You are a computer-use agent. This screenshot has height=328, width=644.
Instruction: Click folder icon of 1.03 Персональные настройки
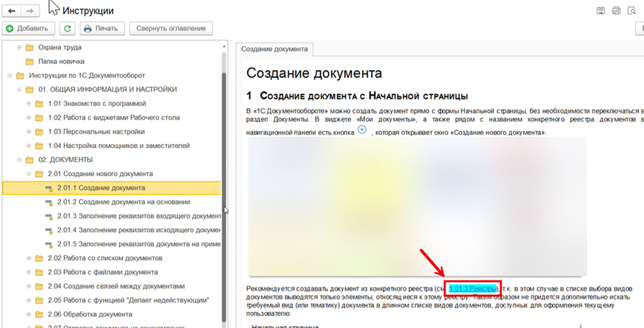39,132
